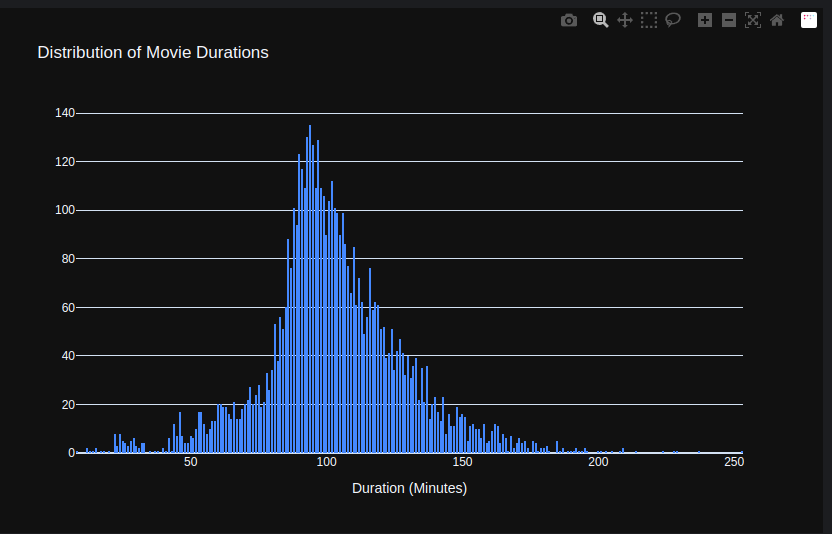
Task: Click y-axis tick label 80
Action: coord(68,259)
